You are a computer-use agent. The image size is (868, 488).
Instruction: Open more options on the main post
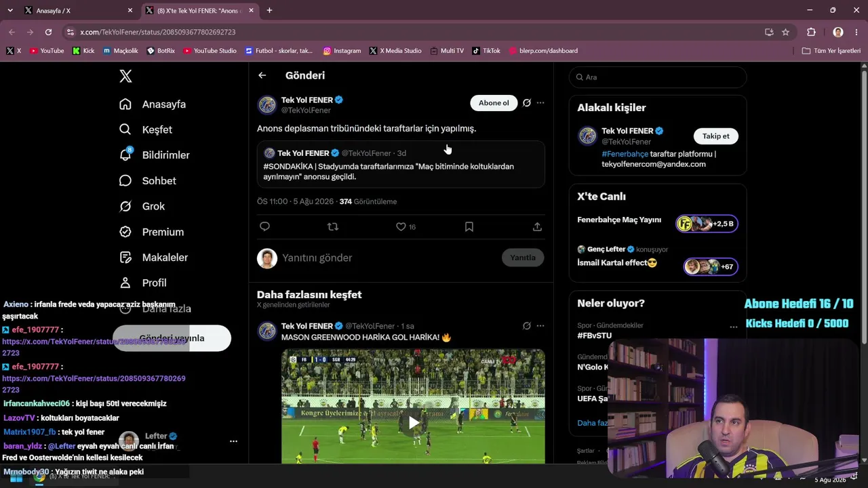540,103
